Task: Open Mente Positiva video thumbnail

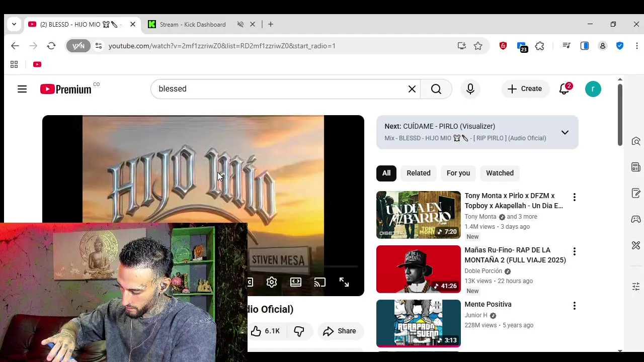Action: [419, 323]
